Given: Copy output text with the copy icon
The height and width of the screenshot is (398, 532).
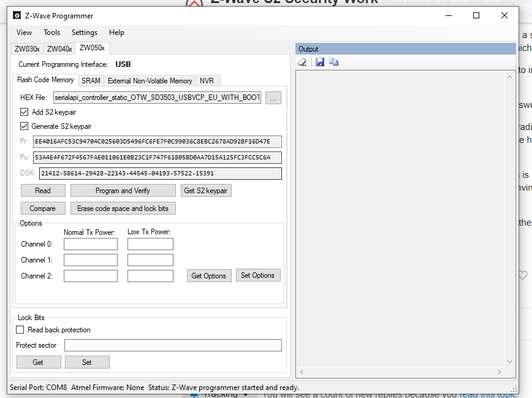Looking at the screenshot, I should 334,62.
